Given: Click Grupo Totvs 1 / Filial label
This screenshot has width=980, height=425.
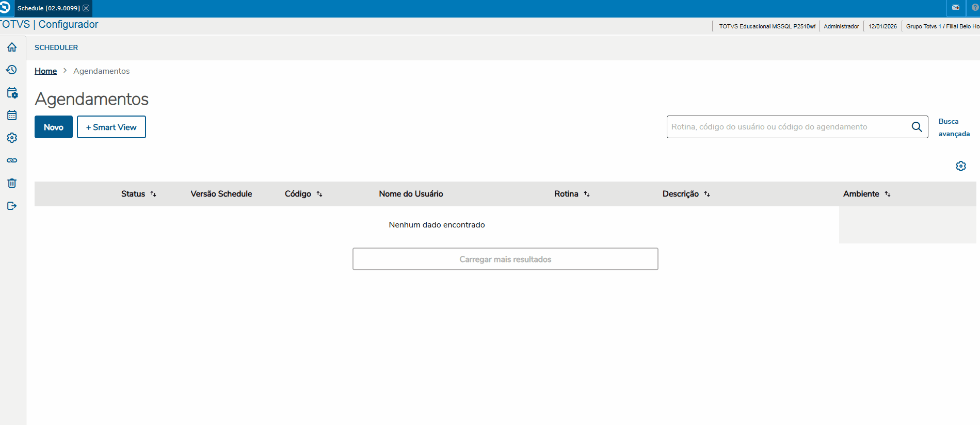Looking at the screenshot, I should 943,26.
